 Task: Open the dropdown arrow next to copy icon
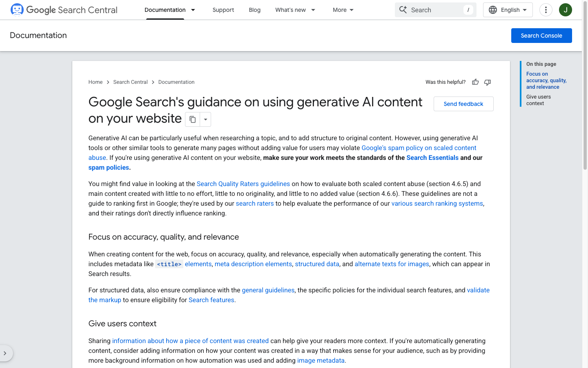[x=205, y=119]
